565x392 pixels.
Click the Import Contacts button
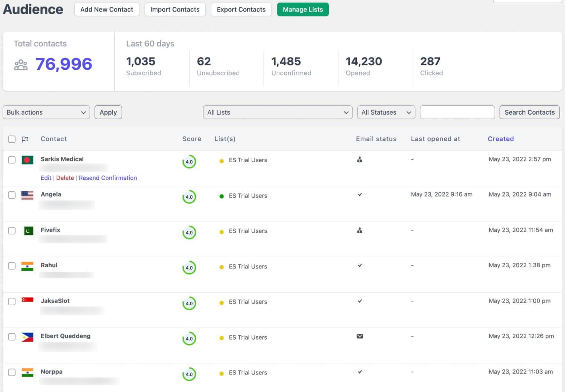175,9
